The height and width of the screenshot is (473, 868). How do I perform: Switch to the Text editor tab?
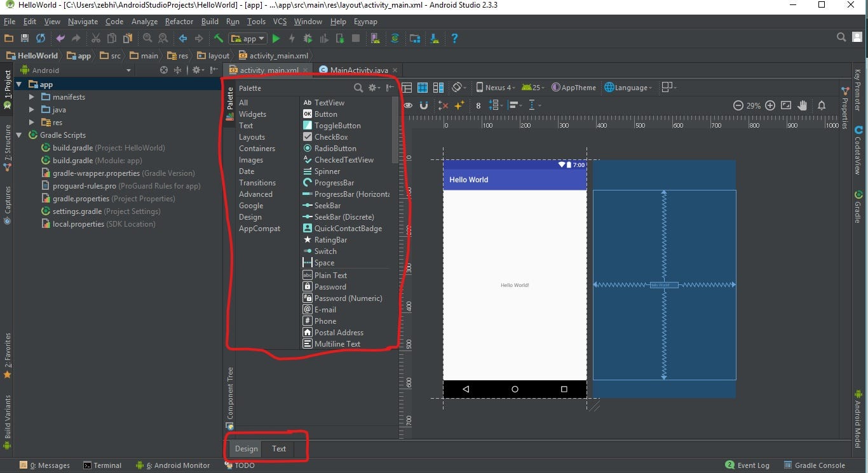coord(279,449)
